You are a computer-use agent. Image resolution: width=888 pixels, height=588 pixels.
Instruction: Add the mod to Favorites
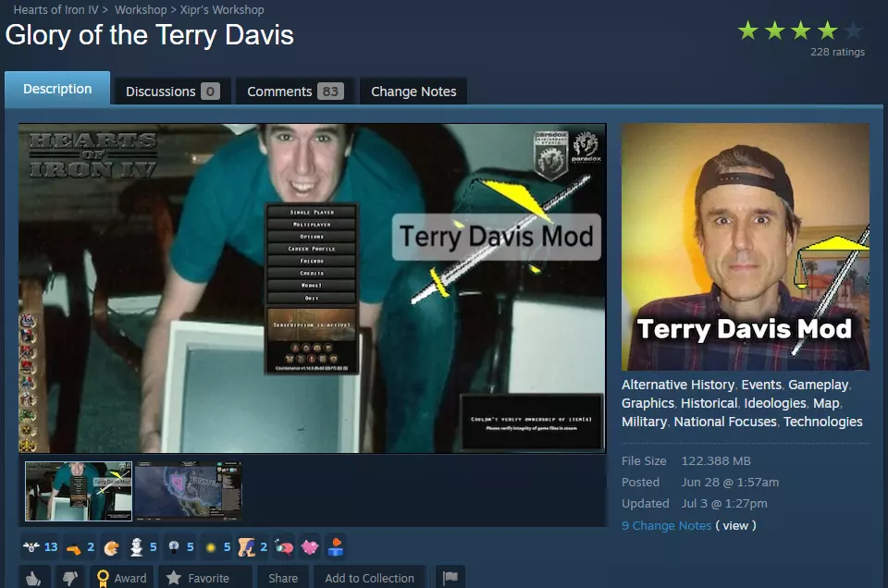(x=204, y=577)
